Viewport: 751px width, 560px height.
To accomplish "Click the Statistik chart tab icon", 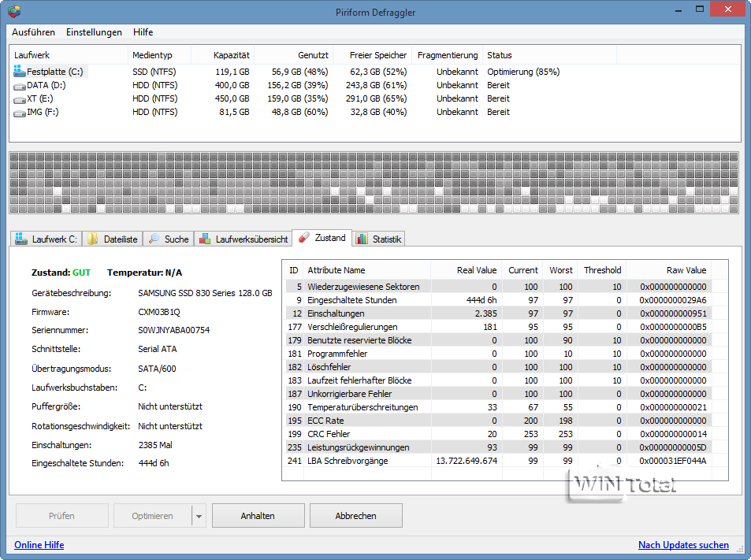I will [x=362, y=239].
